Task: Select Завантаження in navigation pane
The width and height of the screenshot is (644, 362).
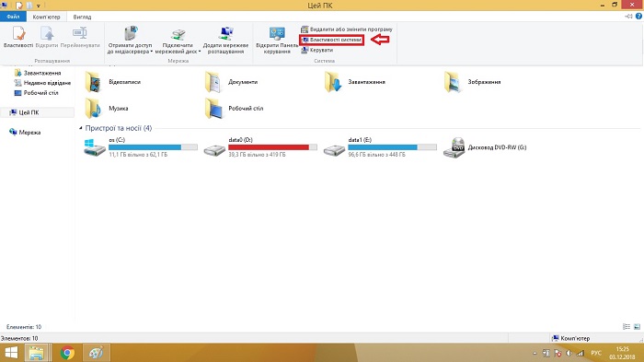Action: 38,73
